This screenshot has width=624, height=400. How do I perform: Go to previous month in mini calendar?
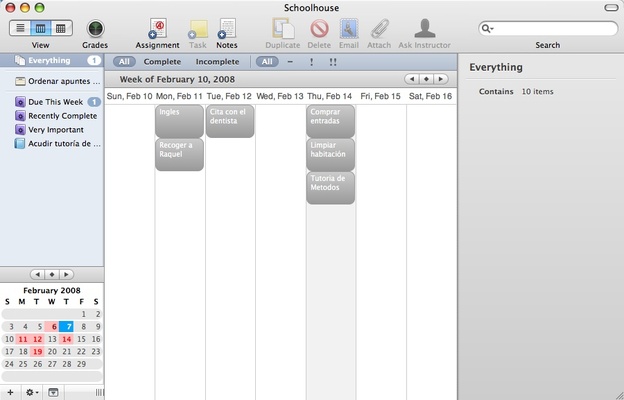click(x=37, y=274)
